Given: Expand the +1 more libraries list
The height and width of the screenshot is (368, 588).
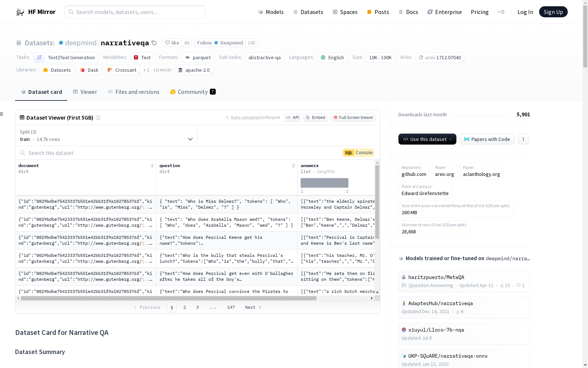Looking at the screenshot, I should pyautogui.click(x=146, y=70).
